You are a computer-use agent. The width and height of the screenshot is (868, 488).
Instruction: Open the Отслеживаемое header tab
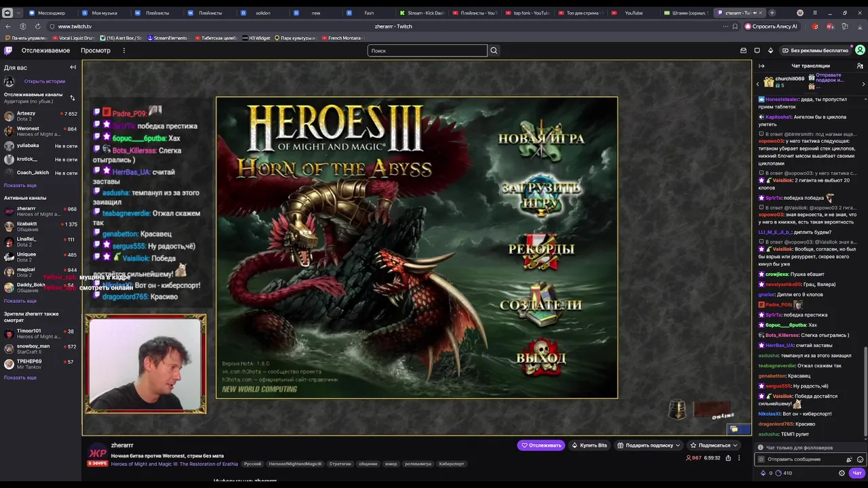click(x=45, y=50)
